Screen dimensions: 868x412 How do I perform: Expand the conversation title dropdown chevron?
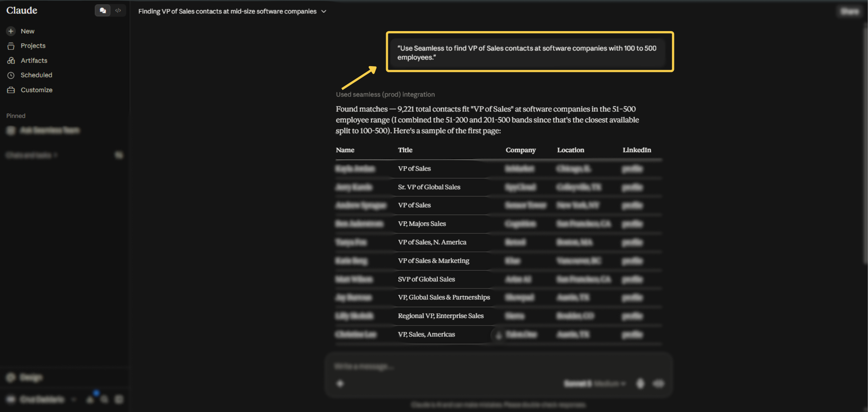324,12
